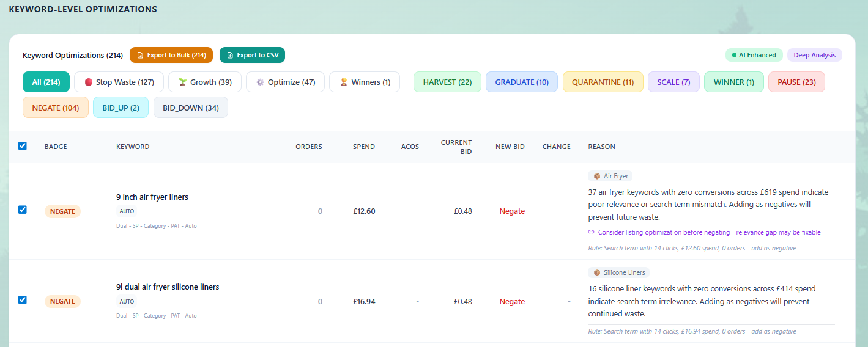Click the Silicone Liners product tag

618,272
